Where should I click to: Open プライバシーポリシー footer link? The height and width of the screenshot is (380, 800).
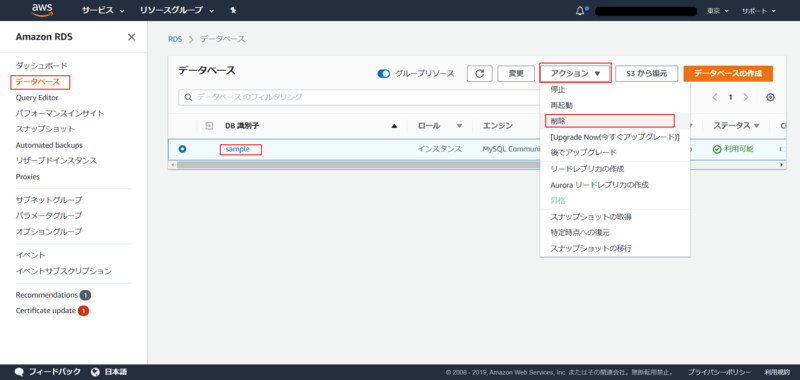coord(719,372)
